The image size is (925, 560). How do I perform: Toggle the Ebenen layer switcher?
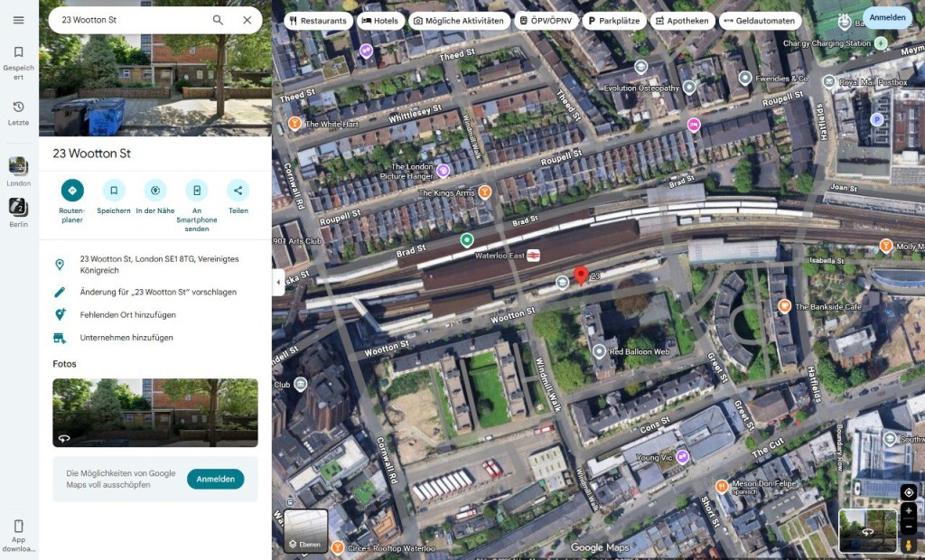[305, 531]
